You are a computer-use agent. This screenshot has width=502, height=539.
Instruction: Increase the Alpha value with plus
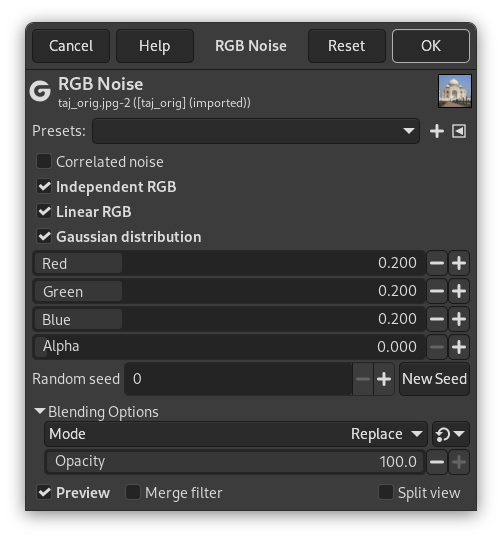(x=459, y=347)
